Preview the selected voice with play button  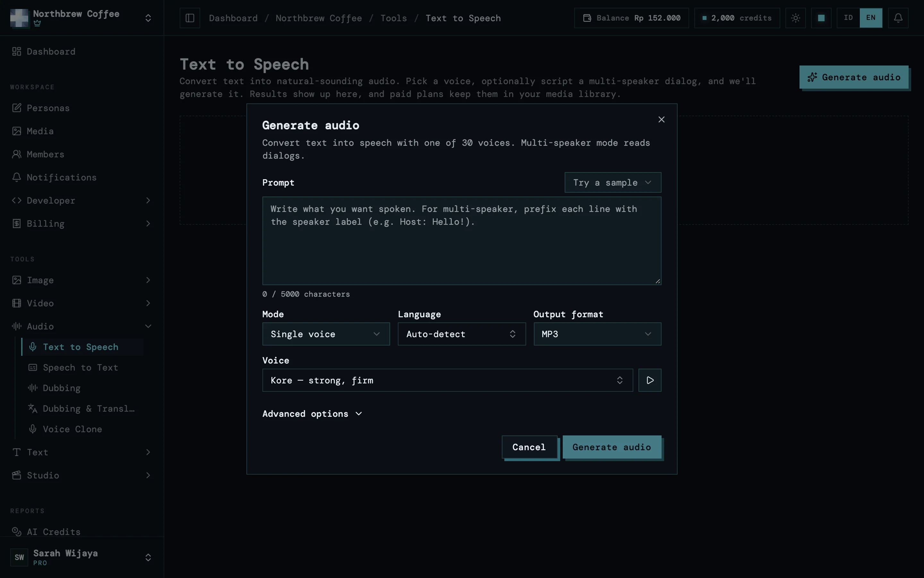click(x=650, y=380)
